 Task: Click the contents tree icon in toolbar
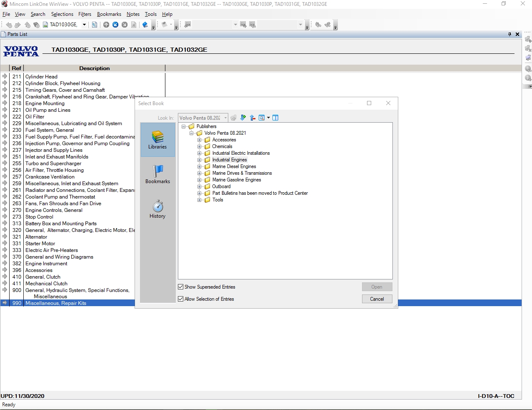(x=95, y=25)
